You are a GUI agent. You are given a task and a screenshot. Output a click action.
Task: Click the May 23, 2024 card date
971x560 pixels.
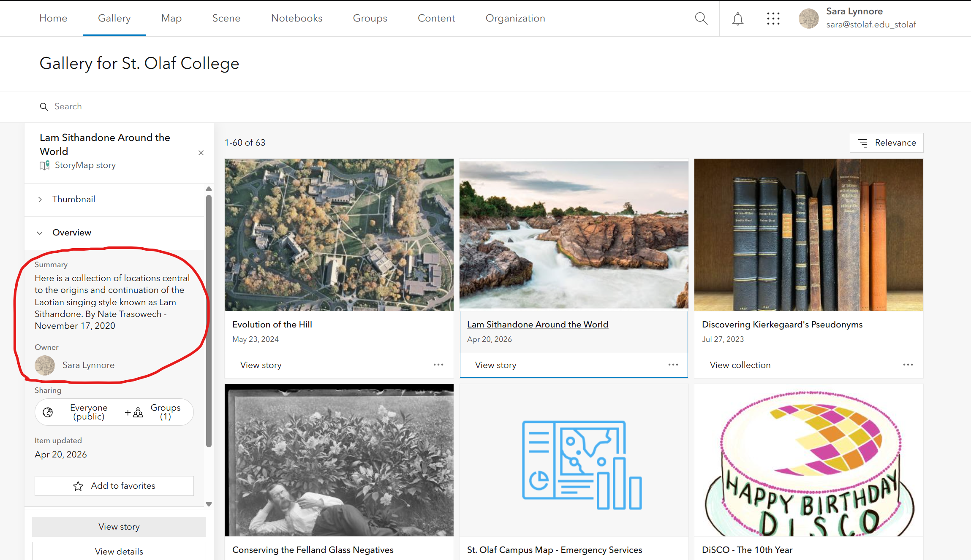tap(256, 339)
